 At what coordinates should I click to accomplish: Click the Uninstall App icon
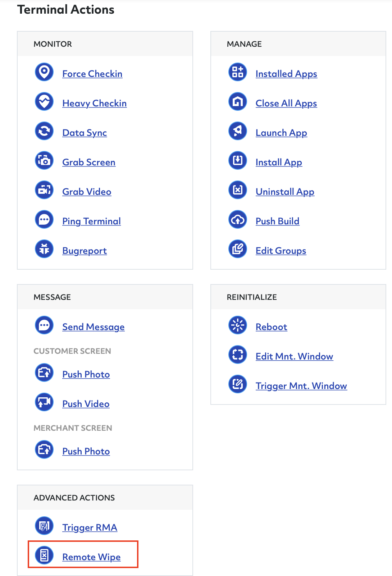(238, 190)
